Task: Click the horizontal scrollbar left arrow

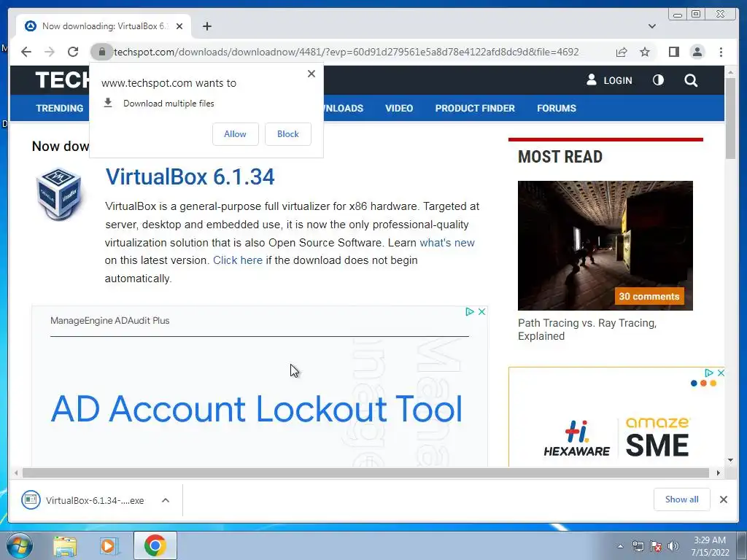Action: click(x=16, y=472)
